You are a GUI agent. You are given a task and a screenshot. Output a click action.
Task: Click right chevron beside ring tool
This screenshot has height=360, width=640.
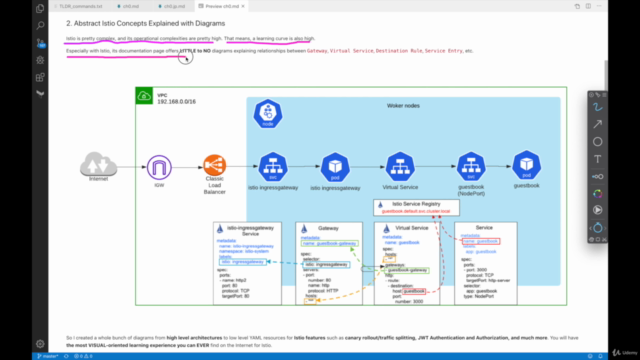pyautogui.click(x=605, y=228)
